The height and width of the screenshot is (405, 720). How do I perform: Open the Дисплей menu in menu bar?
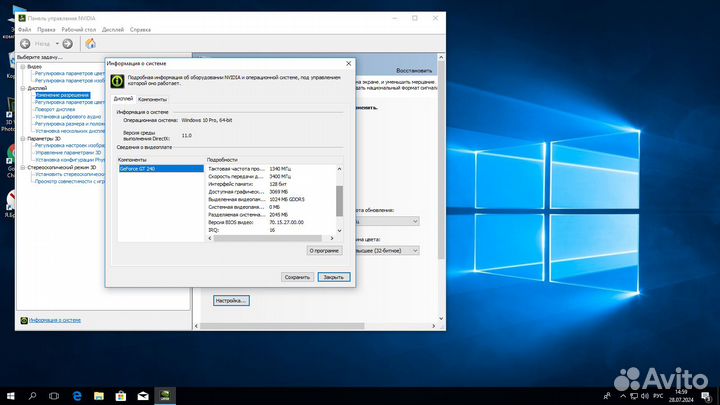click(113, 29)
